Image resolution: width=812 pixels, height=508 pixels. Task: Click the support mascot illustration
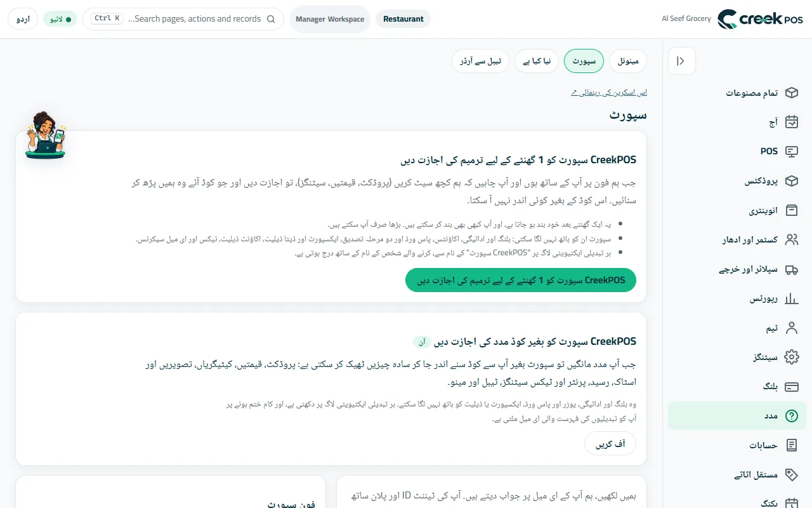click(46, 135)
